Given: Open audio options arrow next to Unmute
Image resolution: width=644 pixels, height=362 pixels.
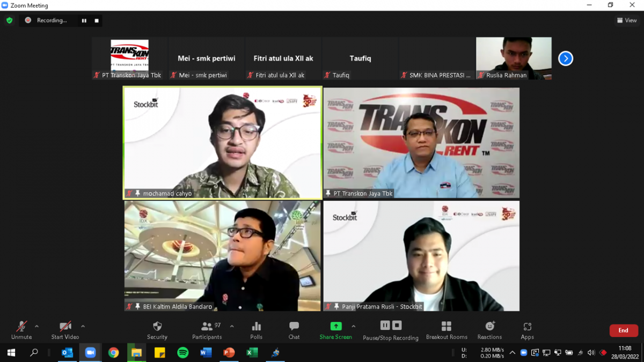Looking at the screenshot, I should 36,326.
